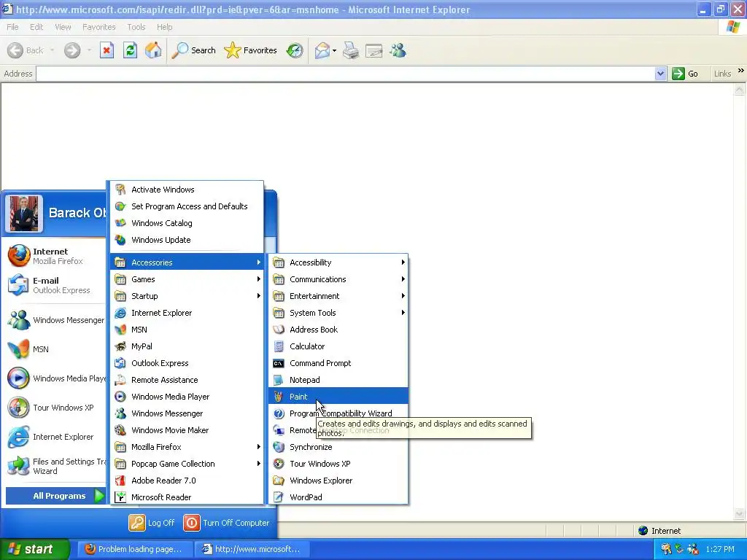Open Tour Windows XP in Accessories submenu

coord(338,463)
